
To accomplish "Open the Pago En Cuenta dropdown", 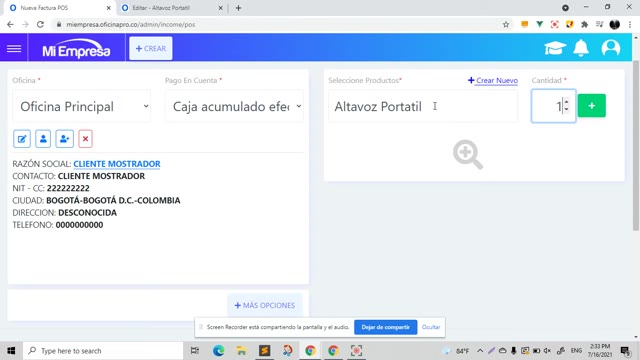I will tap(234, 107).
